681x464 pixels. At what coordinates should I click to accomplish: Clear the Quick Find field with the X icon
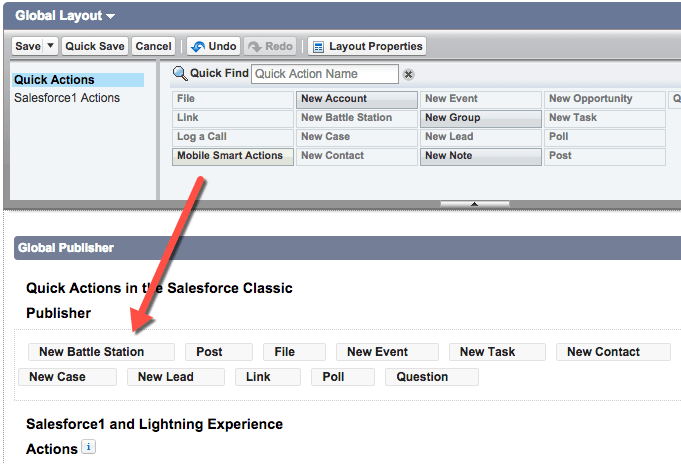408,75
